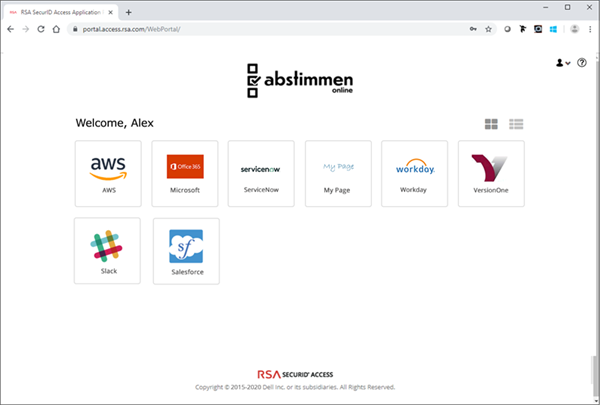600x405 pixels.
Task: Click the Dell copyright footer text
Action: pyautogui.click(x=295, y=387)
